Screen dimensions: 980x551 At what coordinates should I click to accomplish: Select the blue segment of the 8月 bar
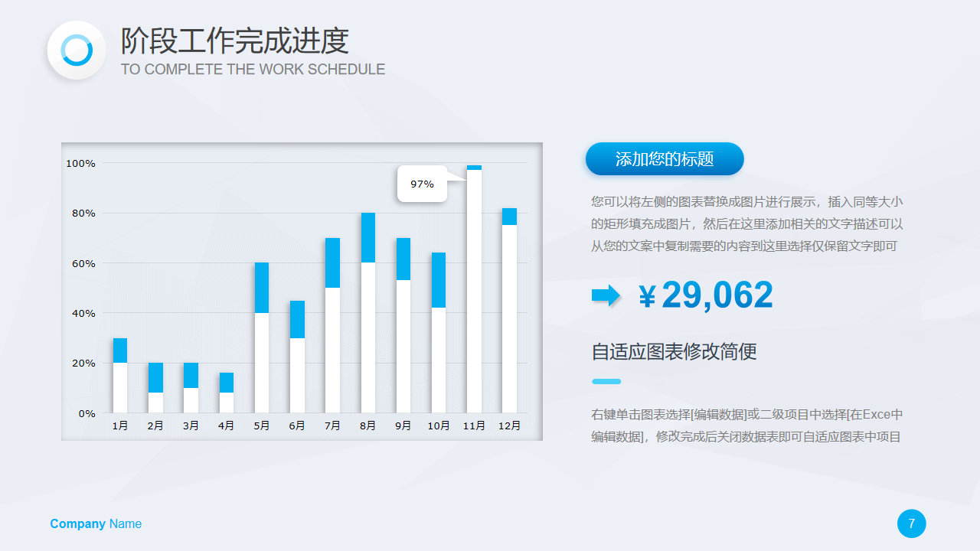pyautogui.click(x=367, y=237)
